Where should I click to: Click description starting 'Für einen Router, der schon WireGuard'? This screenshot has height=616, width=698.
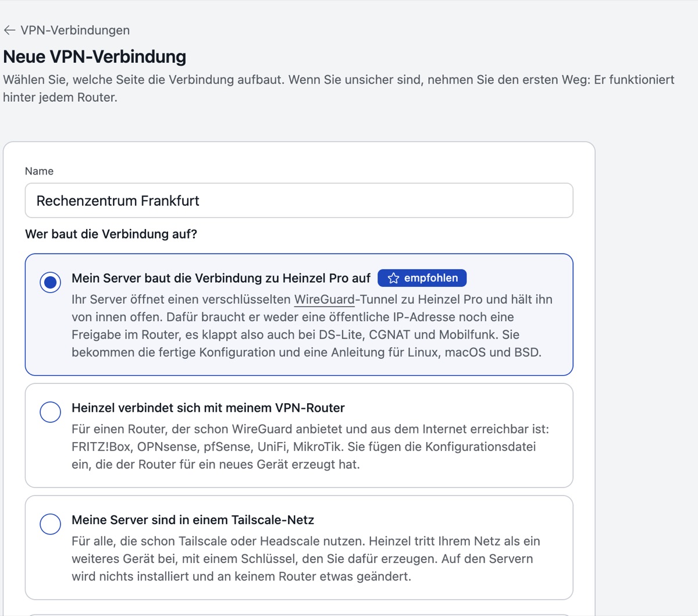pos(310,447)
